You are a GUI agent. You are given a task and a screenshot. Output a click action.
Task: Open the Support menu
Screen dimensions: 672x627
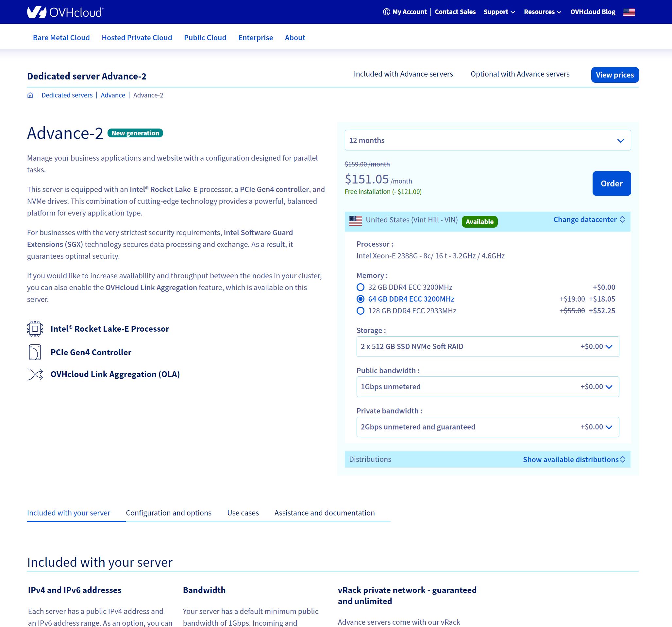coord(499,12)
